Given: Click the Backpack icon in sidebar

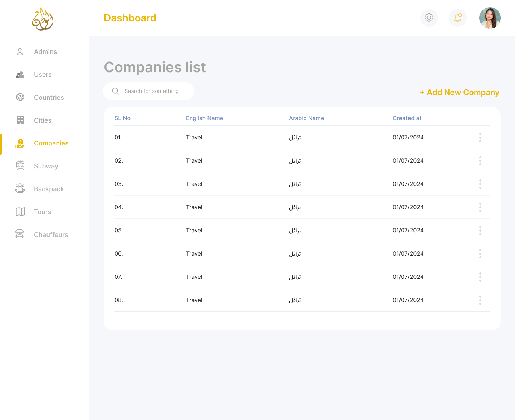Looking at the screenshot, I should point(20,188).
